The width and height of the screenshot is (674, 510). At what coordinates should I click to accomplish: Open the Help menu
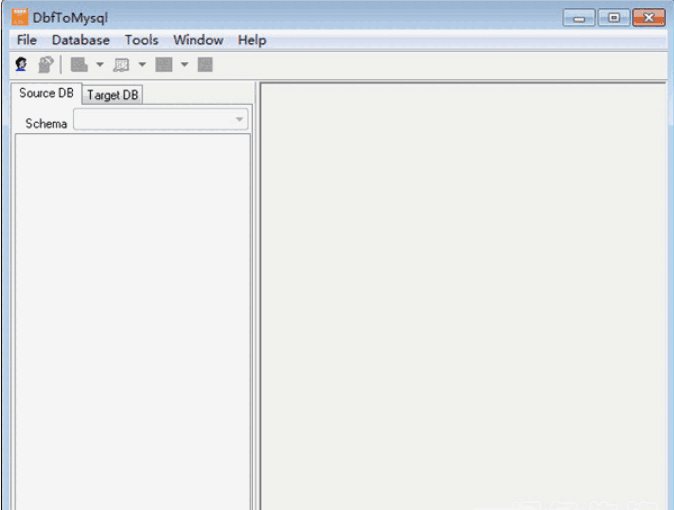252,40
